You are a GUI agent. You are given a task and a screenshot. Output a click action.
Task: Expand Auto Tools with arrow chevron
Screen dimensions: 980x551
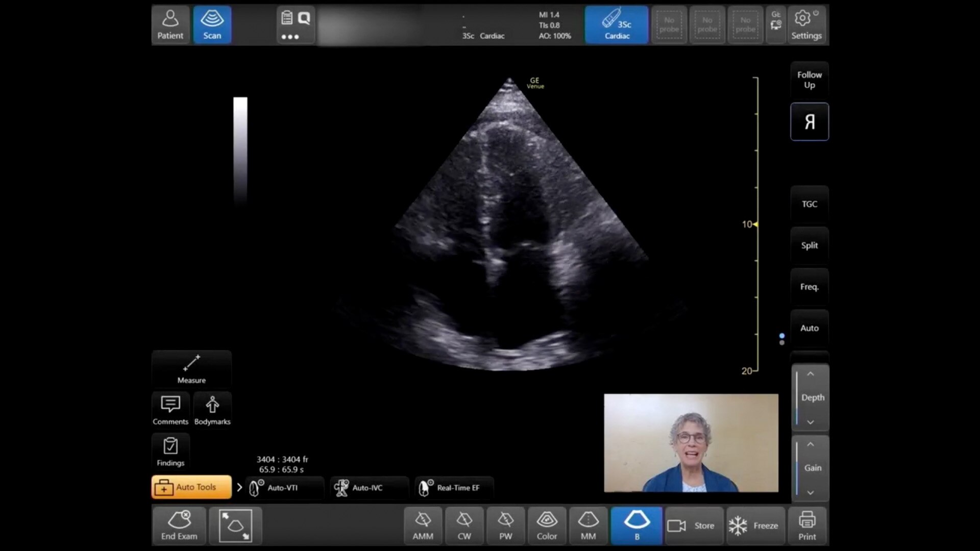click(x=239, y=487)
